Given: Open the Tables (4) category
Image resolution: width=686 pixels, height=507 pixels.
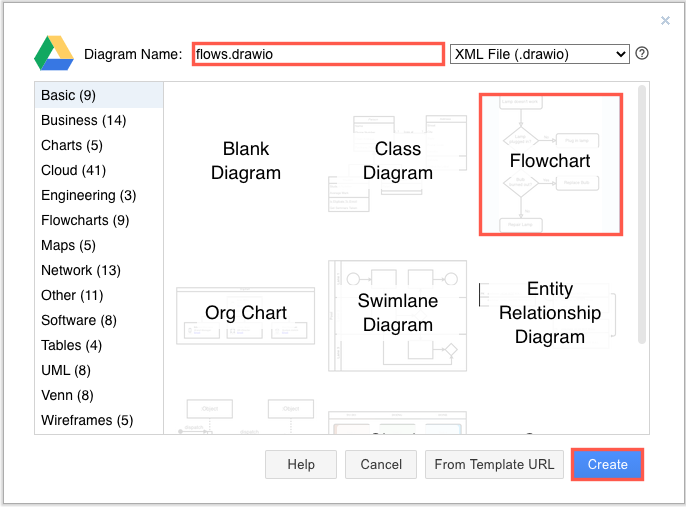Looking at the screenshot, I should click(99, 345).
